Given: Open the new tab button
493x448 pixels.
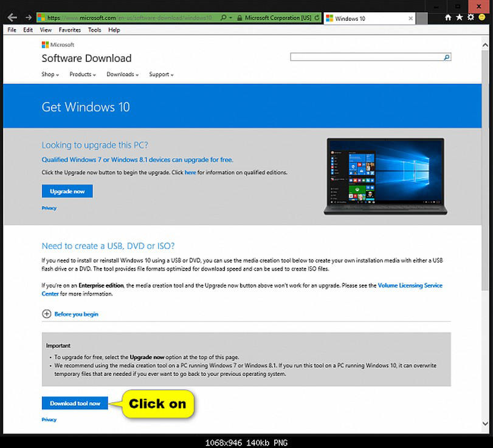Looking at the screenshot, I should tap(422, 19).
